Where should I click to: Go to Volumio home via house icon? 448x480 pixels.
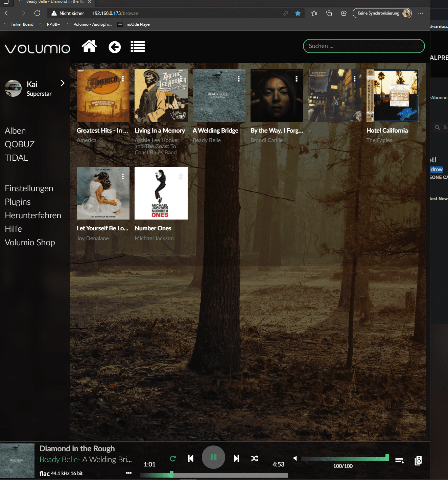coord(89,46)
